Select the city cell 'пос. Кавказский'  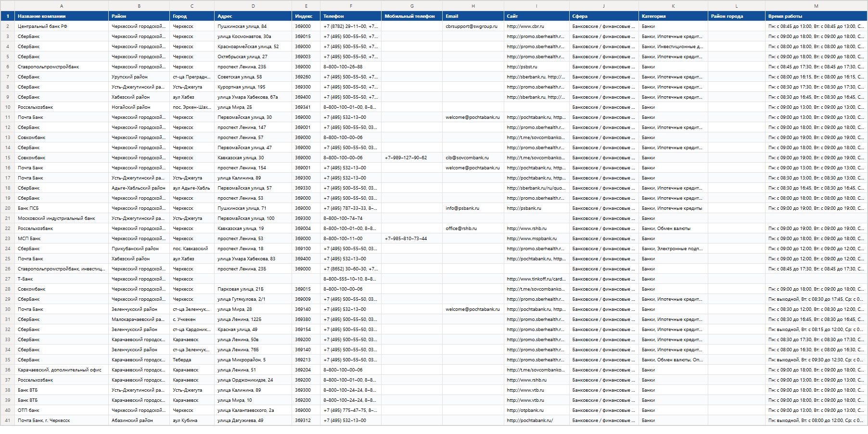pyautogui.click(x=192, y=249)
